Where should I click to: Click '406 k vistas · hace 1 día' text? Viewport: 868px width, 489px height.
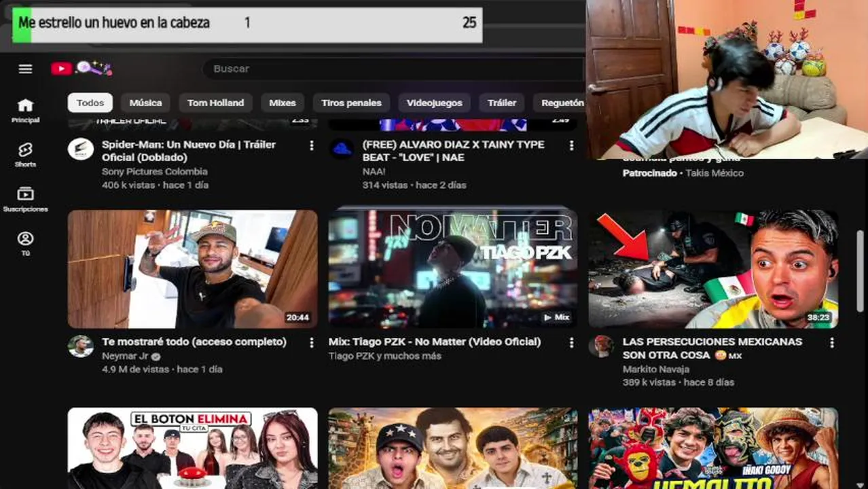coord(155,185)
